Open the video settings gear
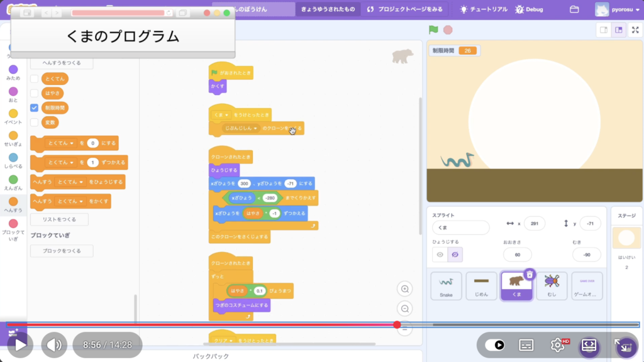The width and height of the screenshot is (644, 362). click(x=557, y=345)
